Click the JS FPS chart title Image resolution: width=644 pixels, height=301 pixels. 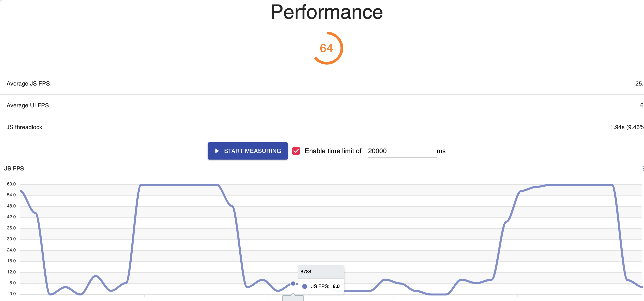14,168
